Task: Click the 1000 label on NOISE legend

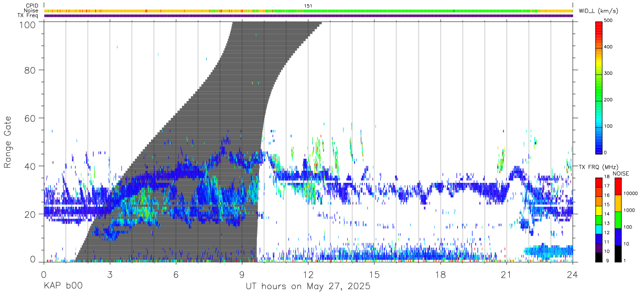Action: [630, 210]
